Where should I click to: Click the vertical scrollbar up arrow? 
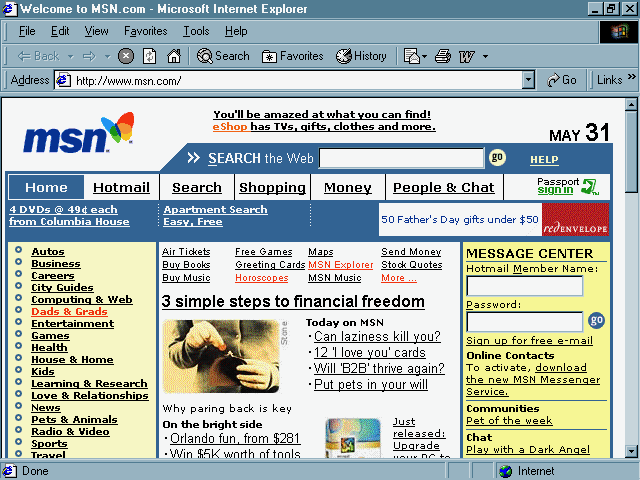click(x=631, y=105)
